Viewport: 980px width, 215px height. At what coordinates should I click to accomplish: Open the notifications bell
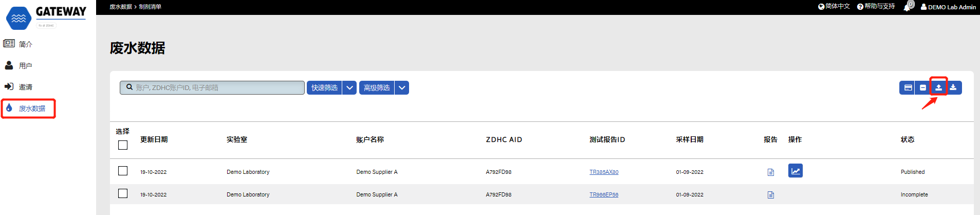907,7
